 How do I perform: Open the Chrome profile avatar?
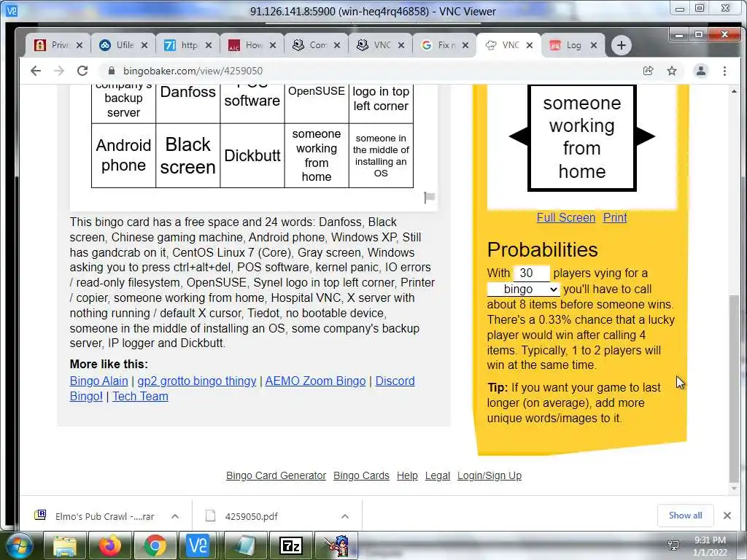coord(701,71)
